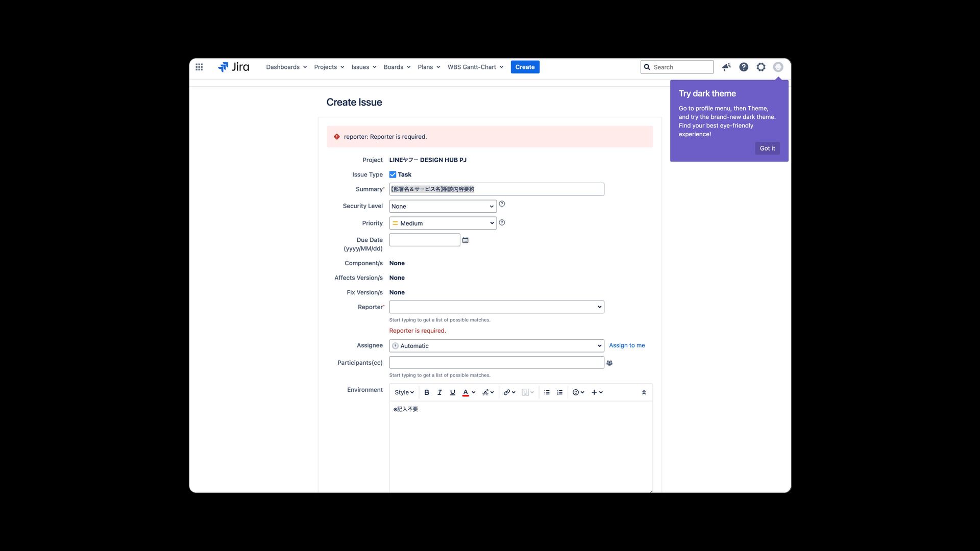Open the Help question mark menu
Viewport: 980px width, 551px height.
pyautogui.click(x=744, y=67)
